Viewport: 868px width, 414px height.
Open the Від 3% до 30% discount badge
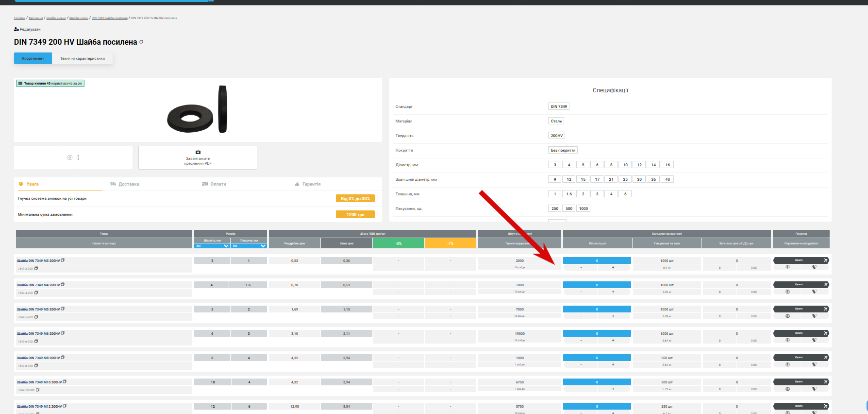(x=355, y=198)
